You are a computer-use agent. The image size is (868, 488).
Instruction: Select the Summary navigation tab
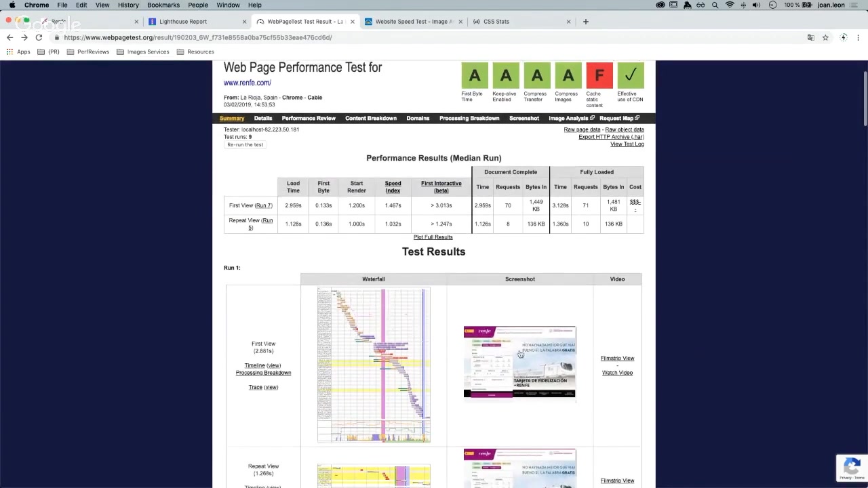pos(232,118)
